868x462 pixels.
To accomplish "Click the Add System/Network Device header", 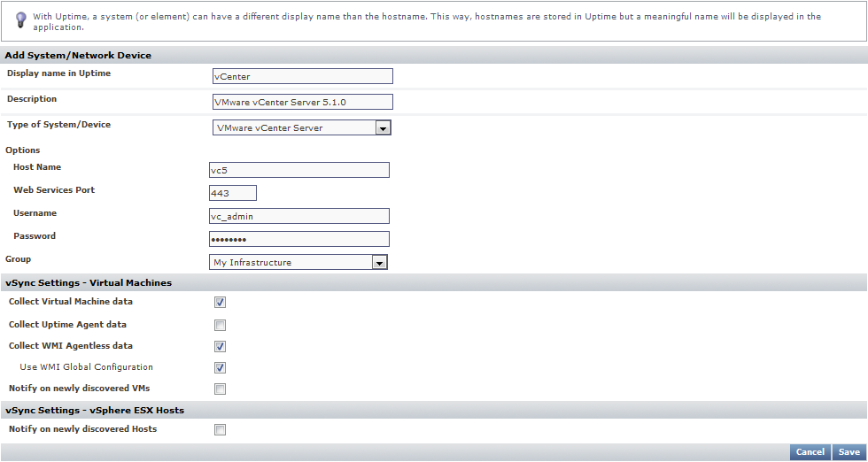I will 78,56.
